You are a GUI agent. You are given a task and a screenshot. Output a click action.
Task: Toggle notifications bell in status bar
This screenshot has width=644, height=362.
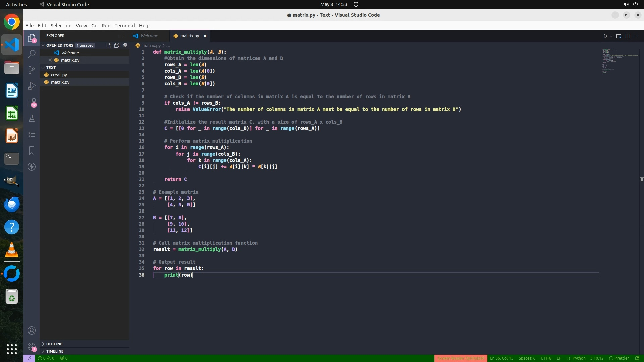(x=637, y=358)
